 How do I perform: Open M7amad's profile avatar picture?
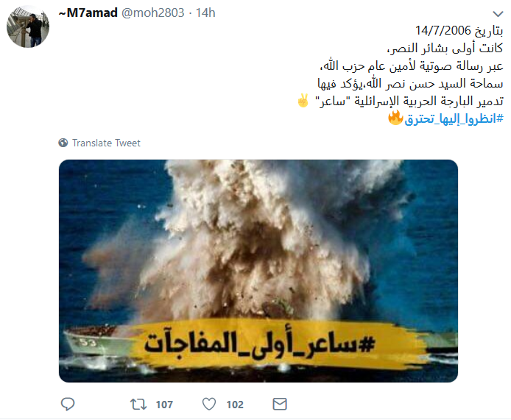28,26
